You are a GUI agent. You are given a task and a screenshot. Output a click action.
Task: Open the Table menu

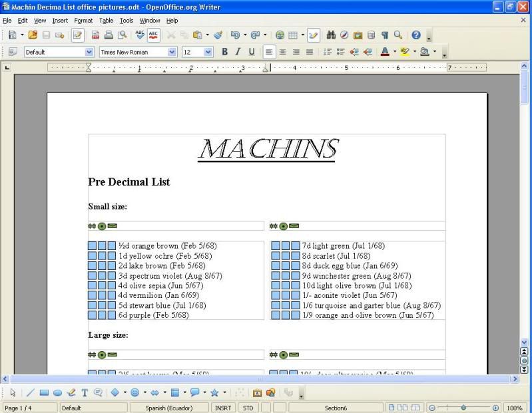click(106, 21)
